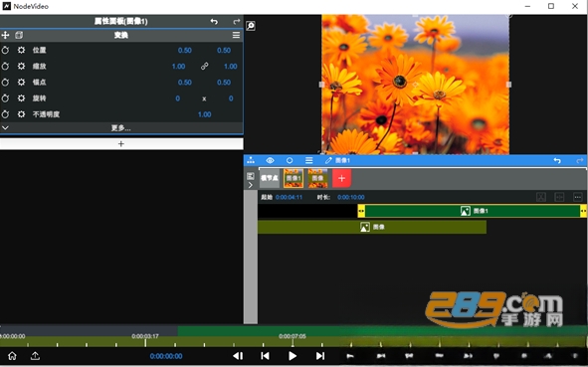Open the Transform section hamburger menu
Viewport: 588px width, 367px height.
pyautogui.click(x=236, y=35)
